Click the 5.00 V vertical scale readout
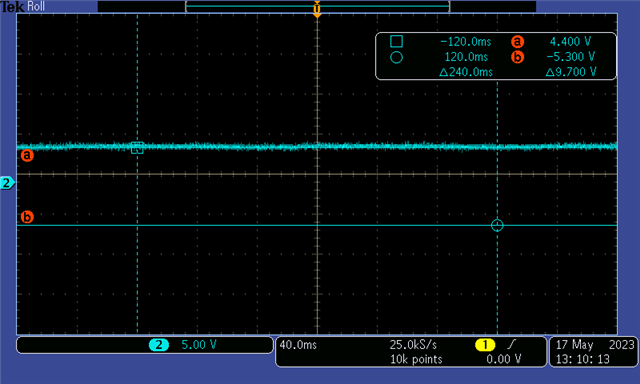 click(x=199, y=345)
